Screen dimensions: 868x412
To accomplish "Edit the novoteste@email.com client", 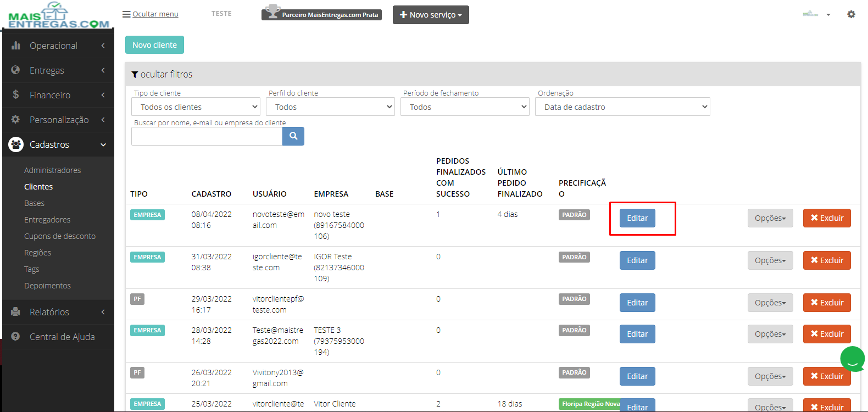I will 637,218.
